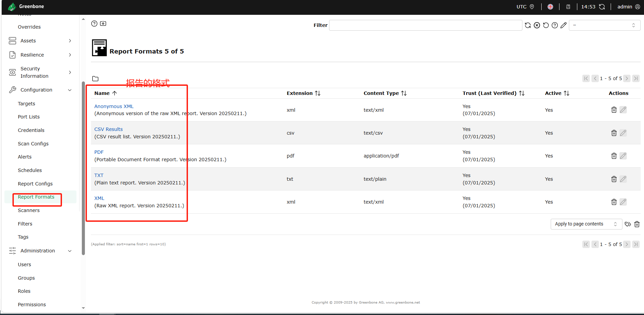This screenshot has width=644, height=315.
Task: Delete the CSV Results report format
Action: click(x=614, y=133)
